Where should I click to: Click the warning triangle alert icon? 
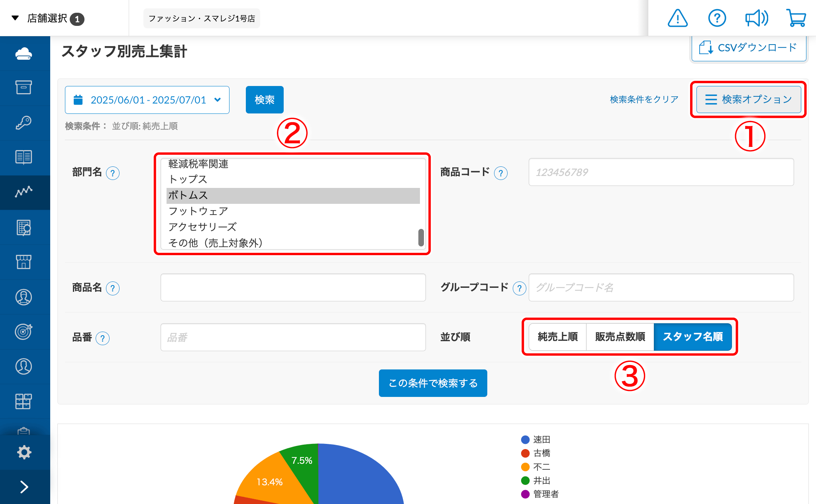[677, 18]
